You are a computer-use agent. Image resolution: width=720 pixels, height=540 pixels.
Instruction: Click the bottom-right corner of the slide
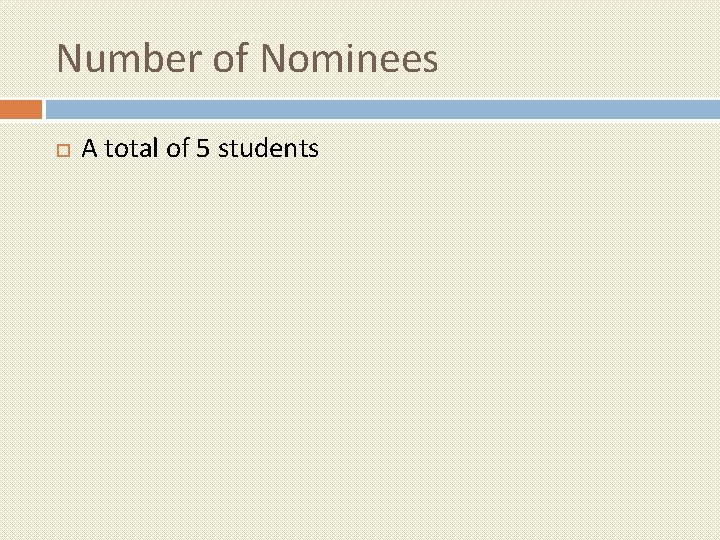tap(710, 530)
